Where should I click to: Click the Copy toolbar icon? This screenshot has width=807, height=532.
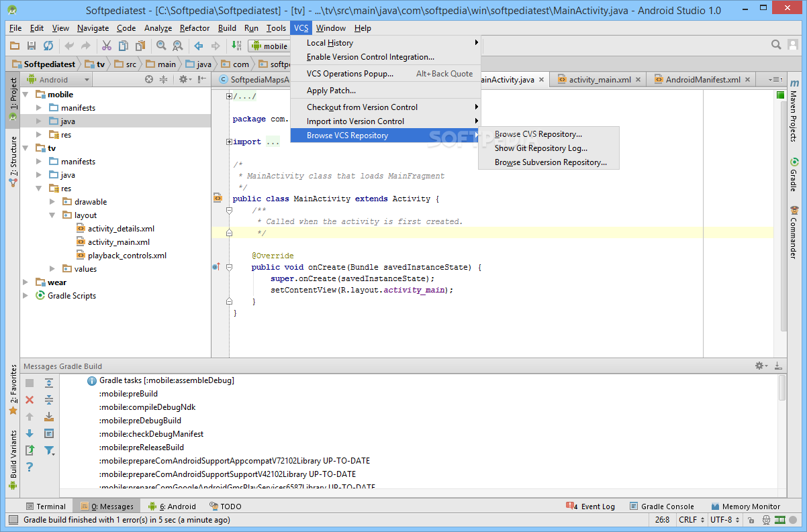click(x=124, y=46)
